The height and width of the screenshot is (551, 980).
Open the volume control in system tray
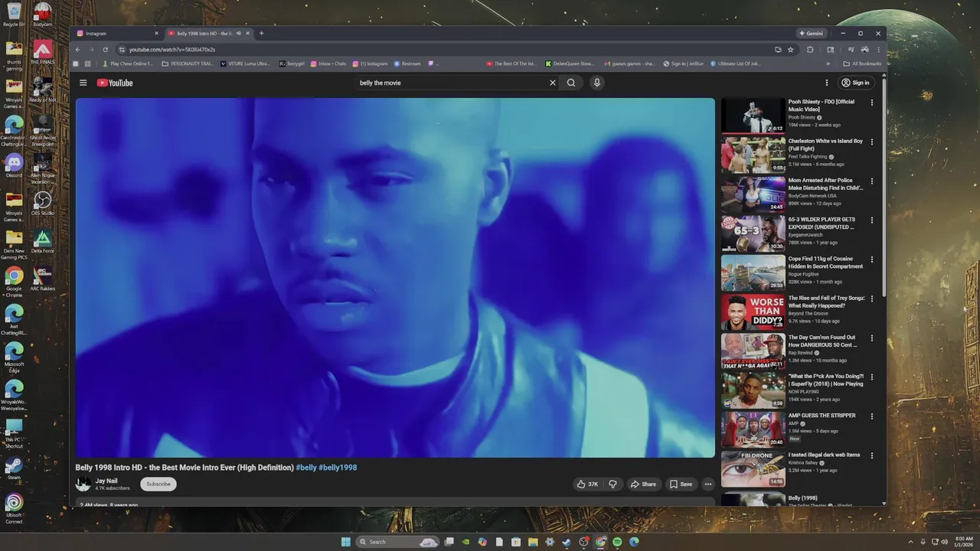point(945,542)
